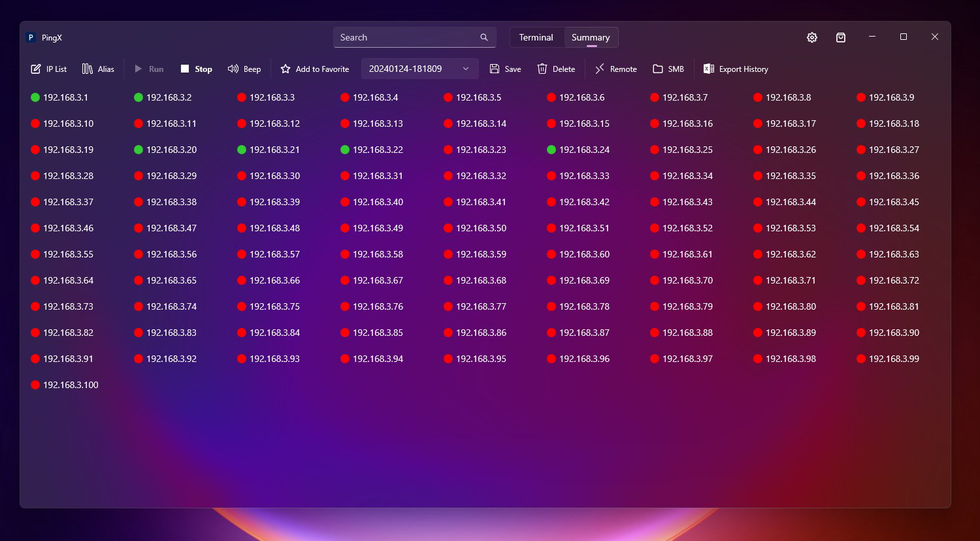This screenshot has width=980, height=541.
Task: Select host 192.168.3.37
Action: 62,202
